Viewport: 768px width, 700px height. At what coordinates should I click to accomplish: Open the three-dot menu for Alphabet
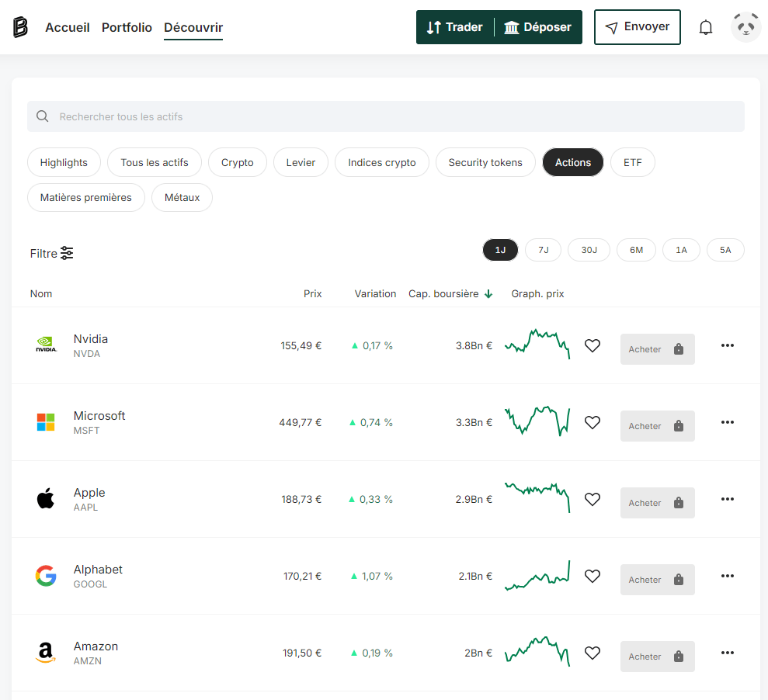tap(728, 576)
